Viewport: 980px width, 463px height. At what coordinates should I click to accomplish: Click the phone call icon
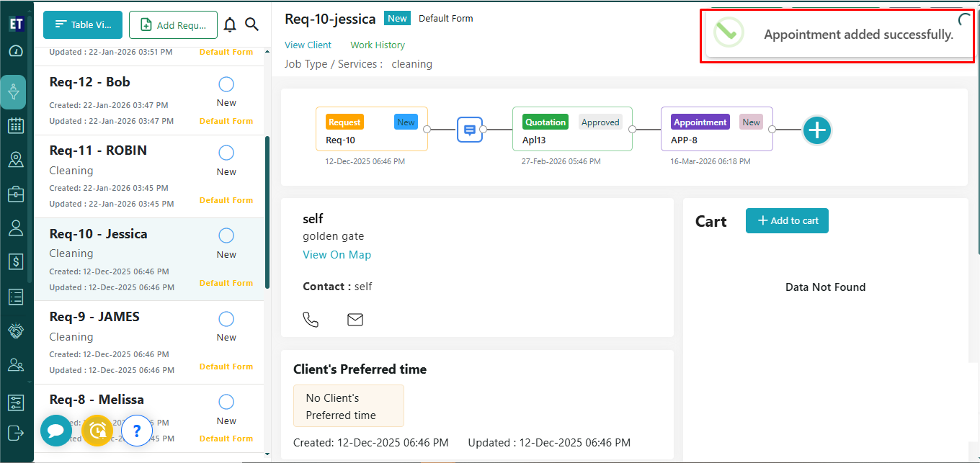[311, 319]
